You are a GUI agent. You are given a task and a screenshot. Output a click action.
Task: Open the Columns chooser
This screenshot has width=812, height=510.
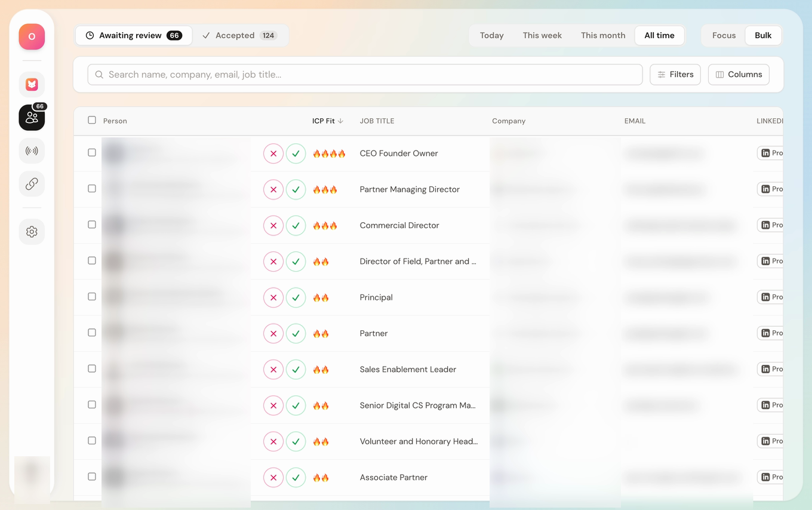point(739,75)
